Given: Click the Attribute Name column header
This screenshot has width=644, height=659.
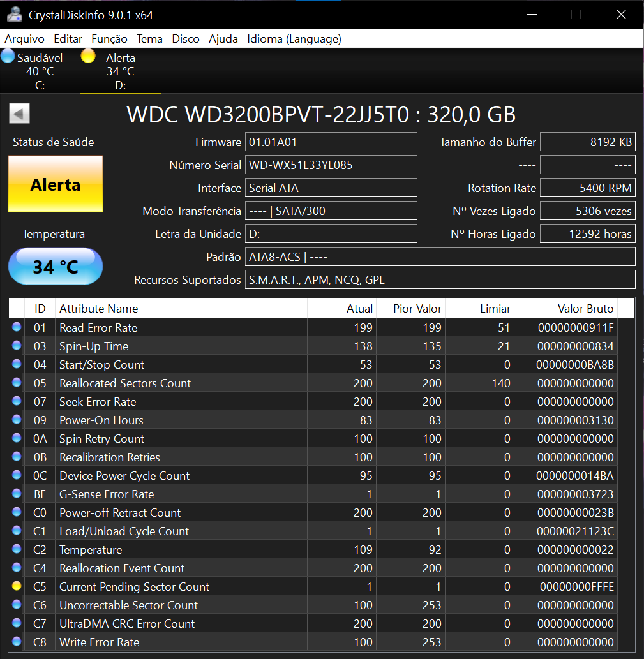Looking at the screenshot, I should point(181,309).
